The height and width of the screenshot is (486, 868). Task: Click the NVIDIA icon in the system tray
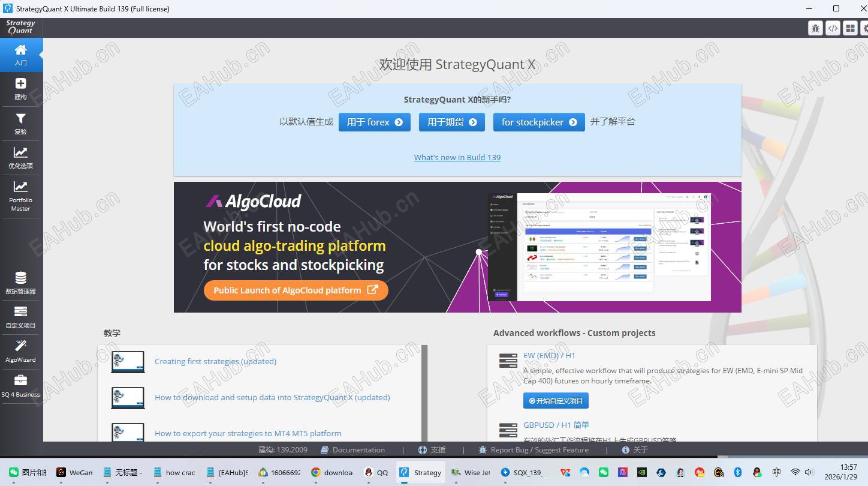[x=642, y=472]
